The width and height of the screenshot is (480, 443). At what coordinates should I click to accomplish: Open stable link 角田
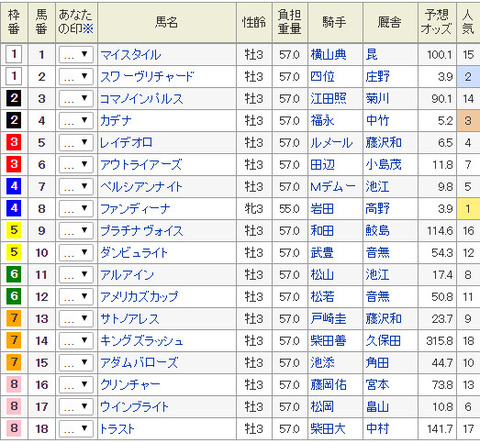pos(378,363)
